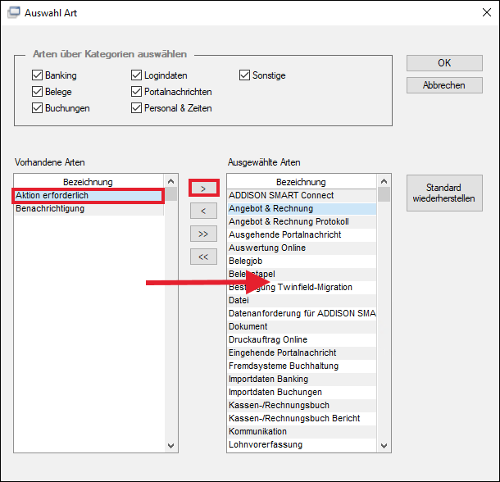This screenshot has width=500, height=482.
Task: Select 'Aktion erforderlich' in available list
Action: click(x=89, y=195)
